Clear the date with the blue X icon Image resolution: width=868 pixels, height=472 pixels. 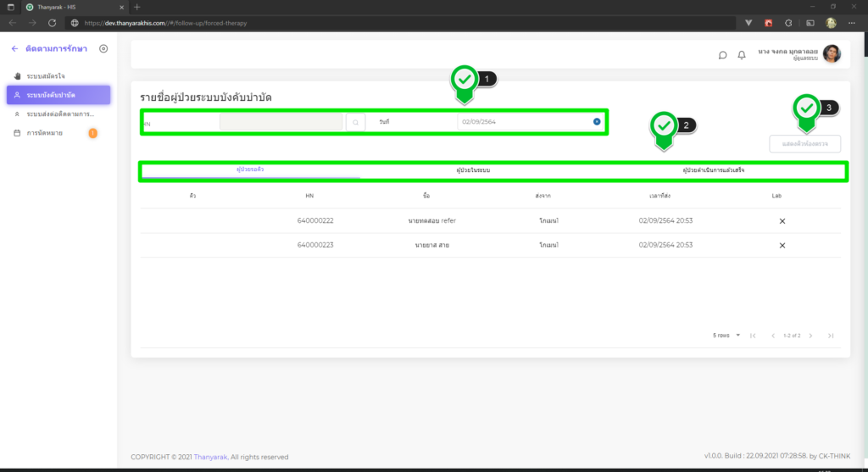click(x=597, y=122)
